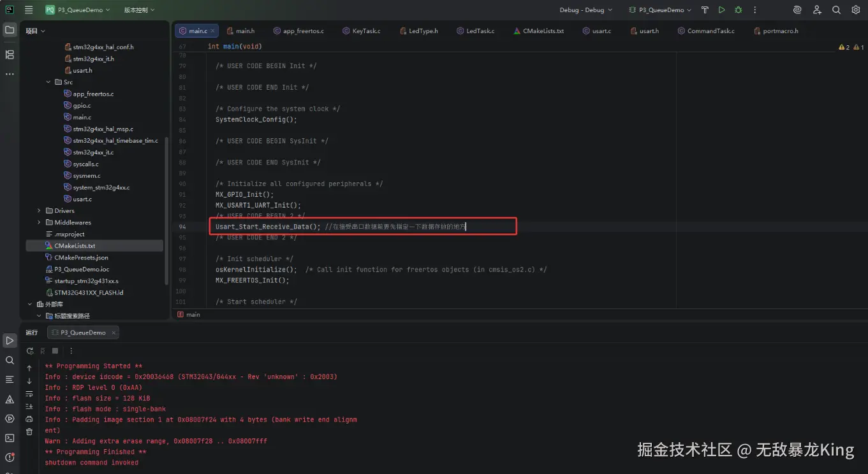Image resolution: width=868 pixels, height=474 pixels.
Task: Clear console output with trash icon
Action: tap(29, 432)
